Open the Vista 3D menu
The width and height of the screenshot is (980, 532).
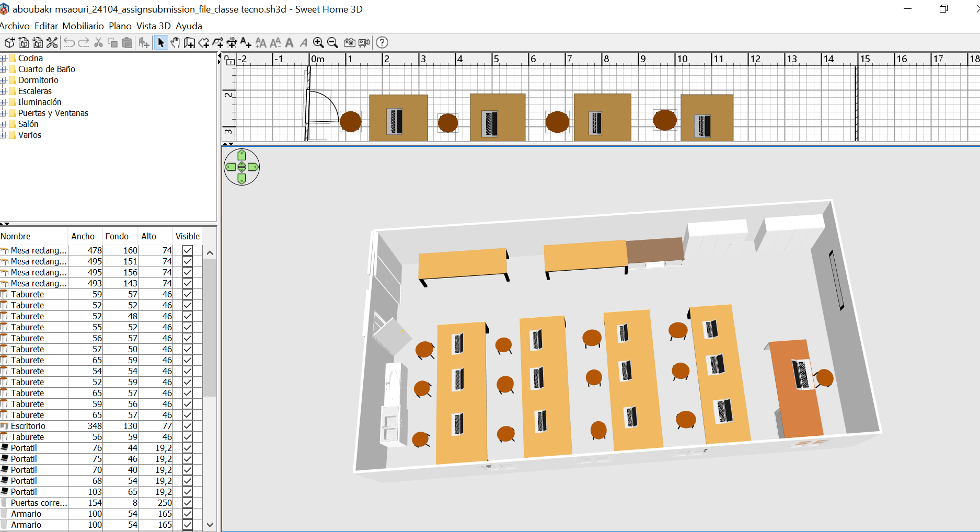pos(153,26)
